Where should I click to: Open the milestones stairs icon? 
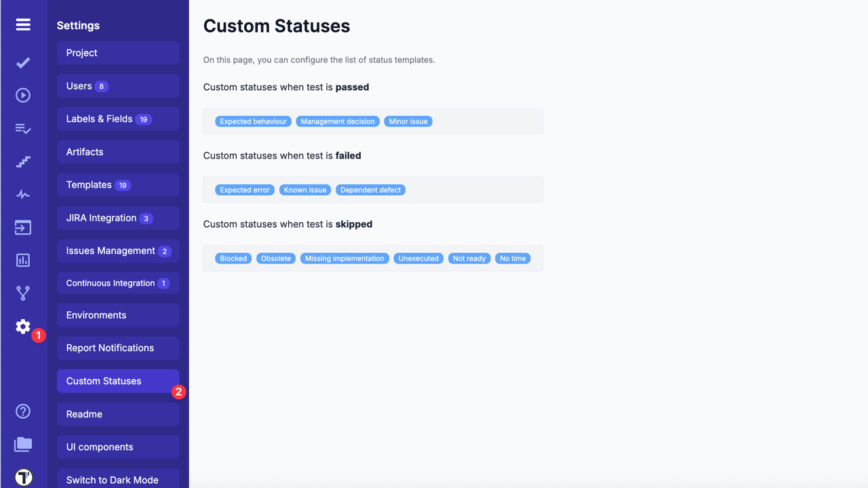pos(23,161)
